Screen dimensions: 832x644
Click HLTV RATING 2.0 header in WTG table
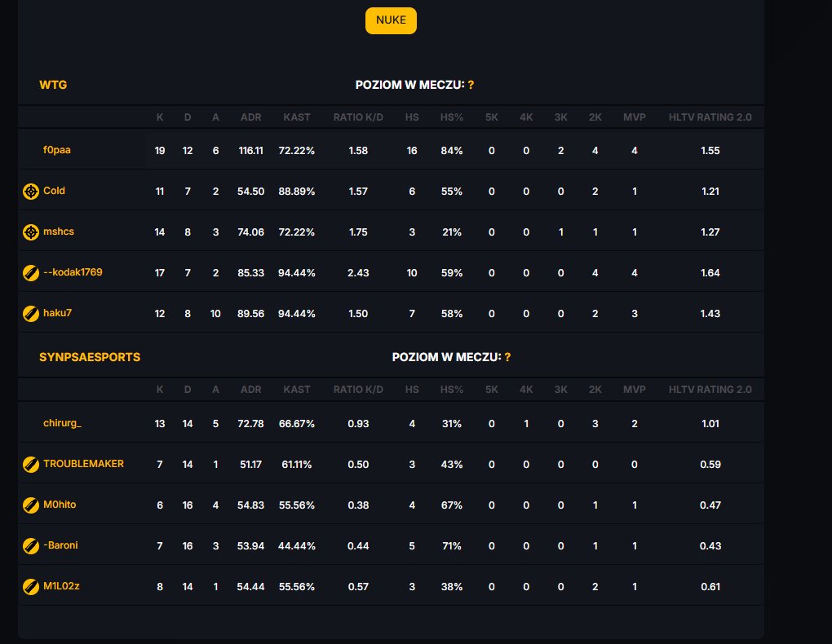(x=710, y=117)
